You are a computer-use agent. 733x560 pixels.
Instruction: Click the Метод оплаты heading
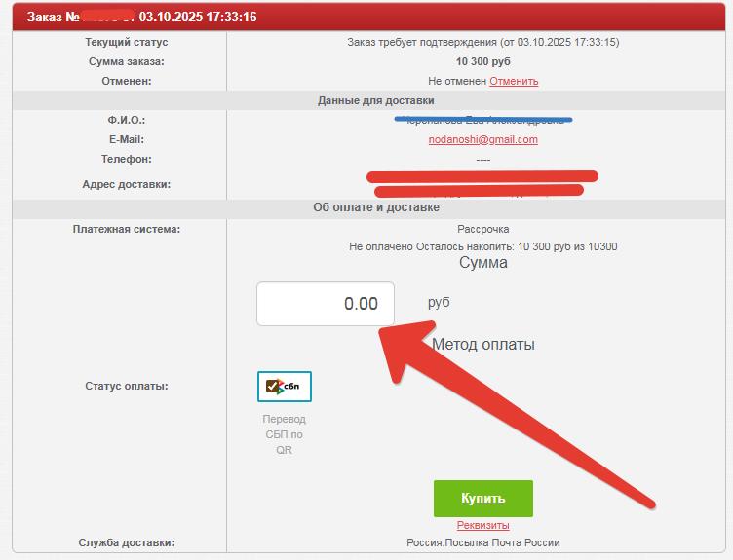482,344
